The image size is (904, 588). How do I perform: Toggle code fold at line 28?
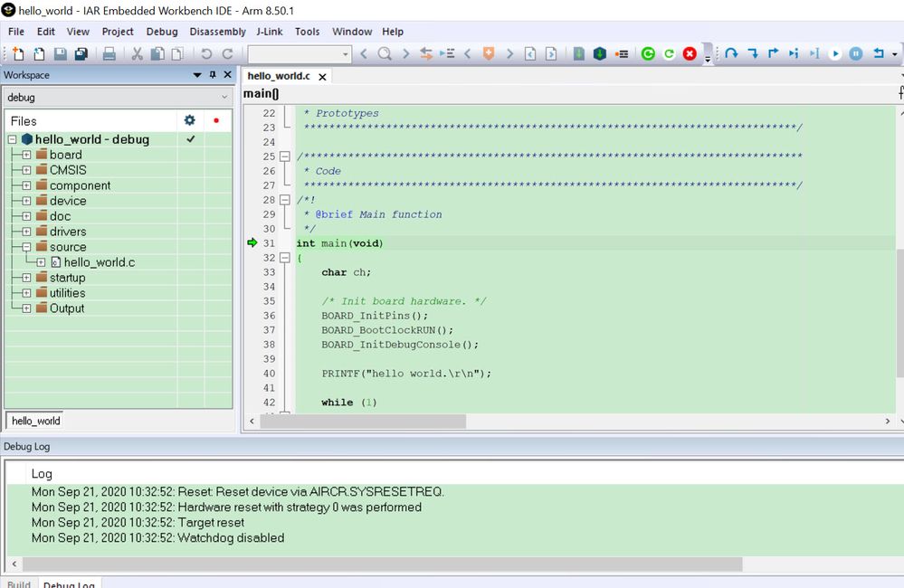click(284, 200)
